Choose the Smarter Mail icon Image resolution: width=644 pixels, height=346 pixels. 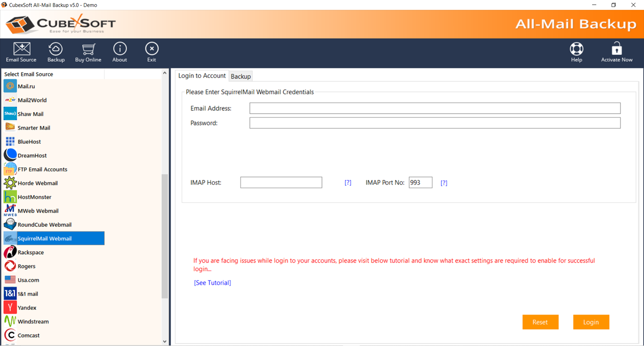(x=10, y=127)
